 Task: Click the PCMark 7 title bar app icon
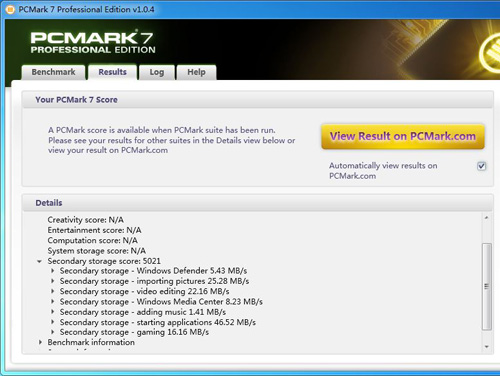pos(10,10)
